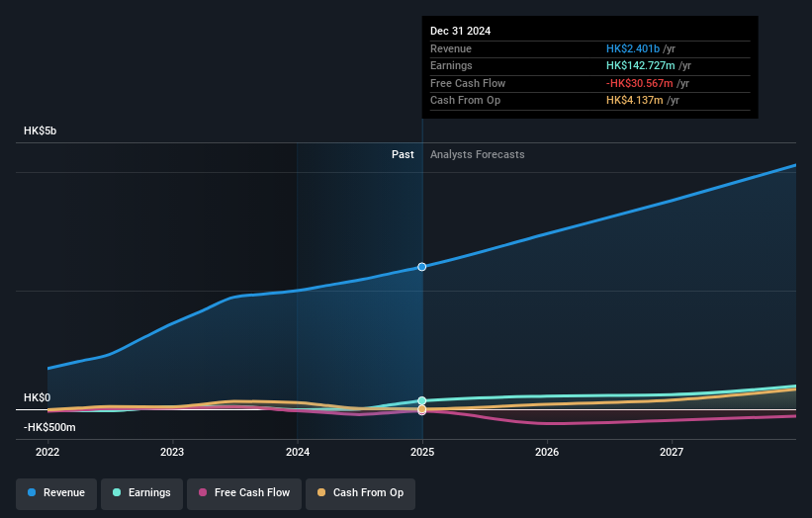812x518 pixels.
Task: Click the HK$5b y-axis label
Action: pos(41,131)
